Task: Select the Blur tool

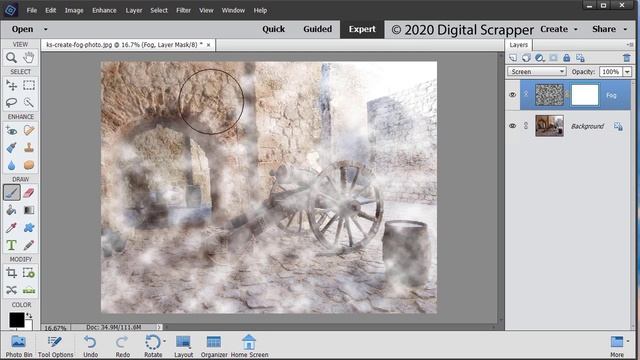Action: pos(11,165)
